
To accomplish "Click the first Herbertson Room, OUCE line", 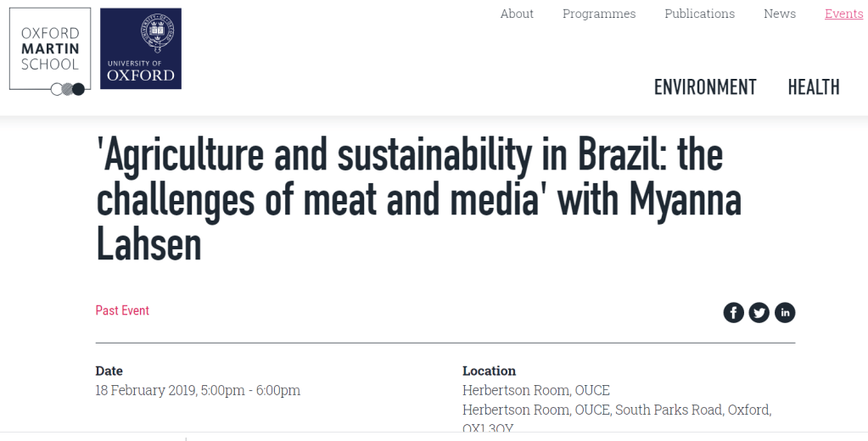I will [x=536, y=390].
